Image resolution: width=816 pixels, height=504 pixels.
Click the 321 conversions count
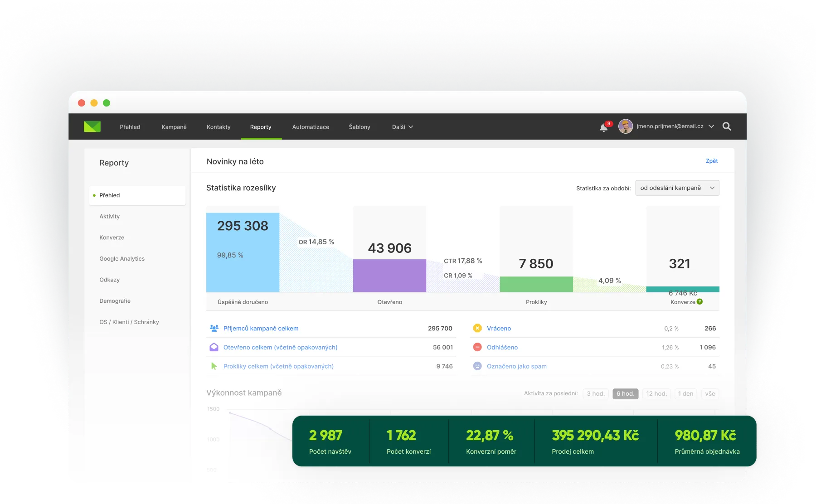point(680,264)
